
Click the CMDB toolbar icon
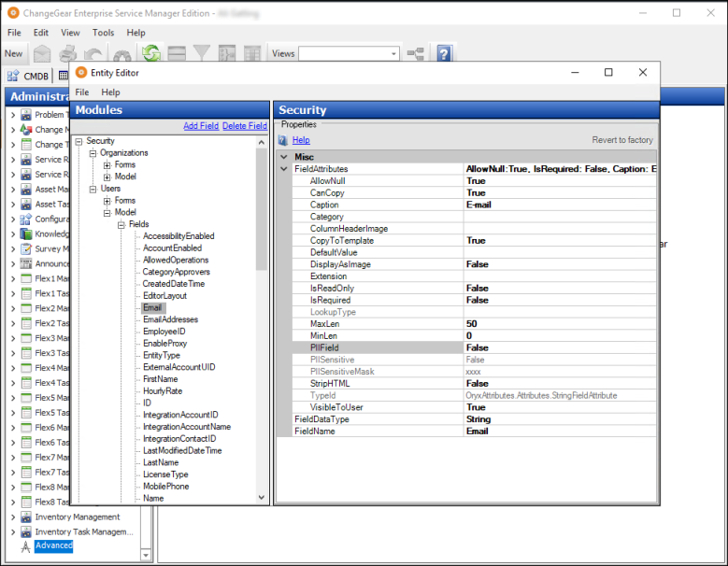(13, 76)
